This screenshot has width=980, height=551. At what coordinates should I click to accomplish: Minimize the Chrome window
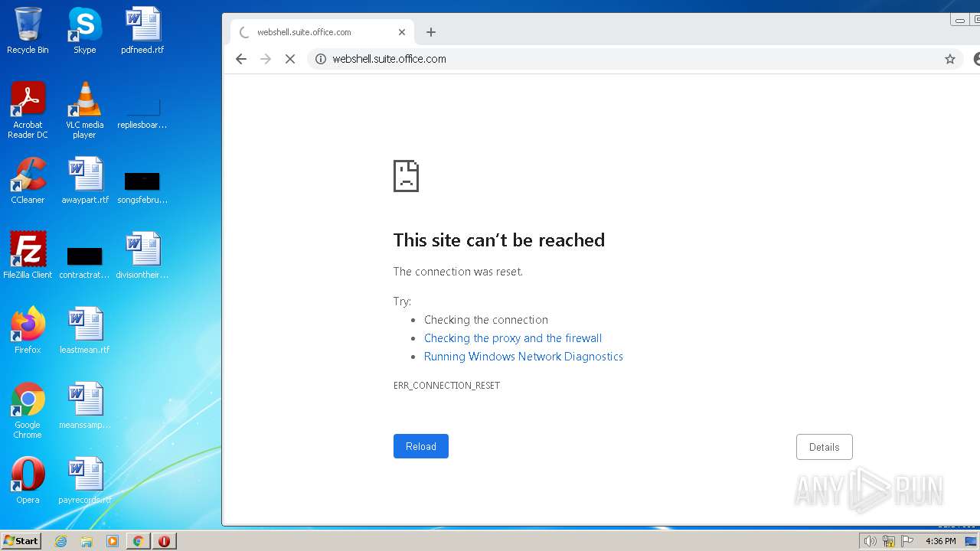(960, 21)
